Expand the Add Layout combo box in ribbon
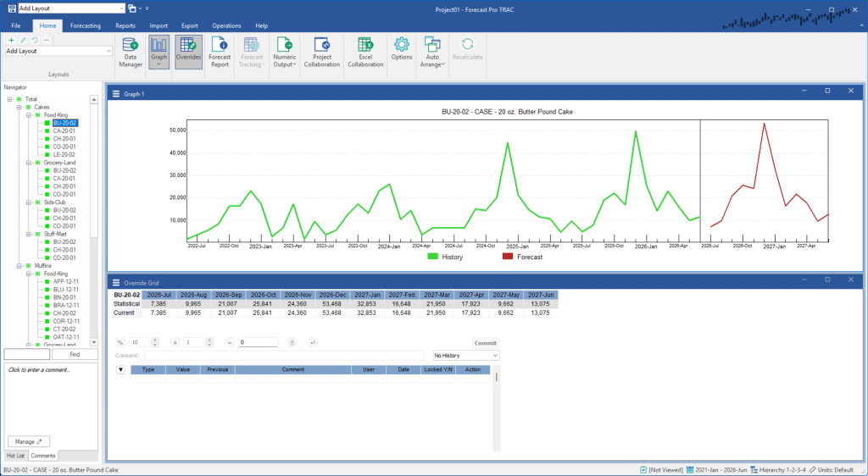The width and height of the screenshot is (868, 476). click(x=108, y=51)
